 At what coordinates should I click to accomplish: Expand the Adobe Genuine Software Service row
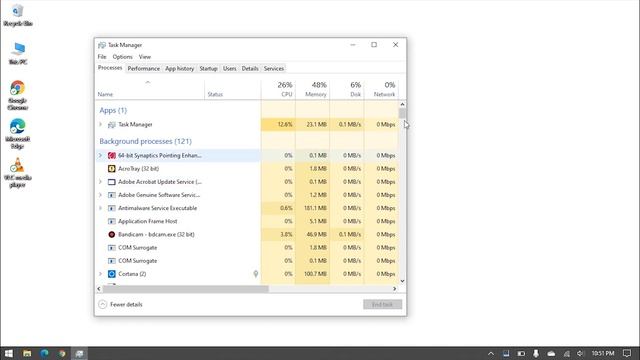point(100,195)
